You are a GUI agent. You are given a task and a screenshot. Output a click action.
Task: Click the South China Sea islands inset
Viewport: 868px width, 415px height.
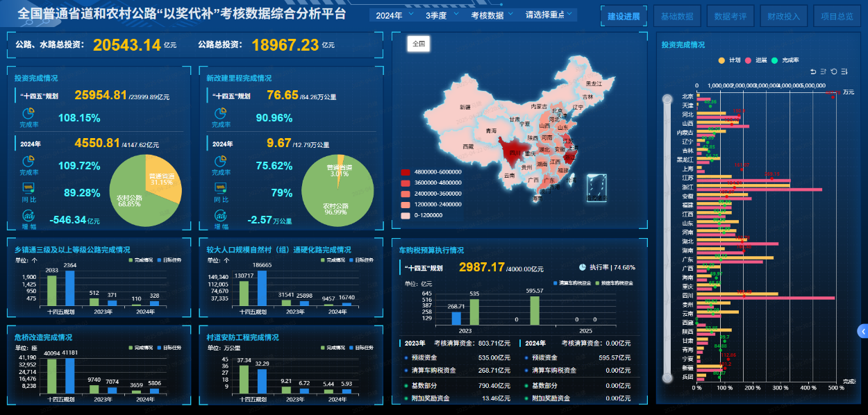(596, 187)
